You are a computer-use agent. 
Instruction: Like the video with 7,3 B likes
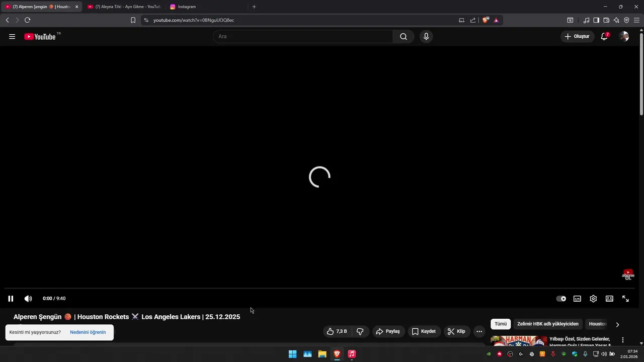(337, 331)
